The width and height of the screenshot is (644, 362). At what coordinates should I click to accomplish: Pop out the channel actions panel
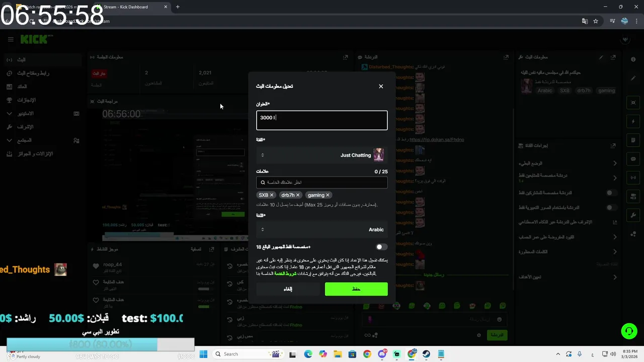click(613, 146)
